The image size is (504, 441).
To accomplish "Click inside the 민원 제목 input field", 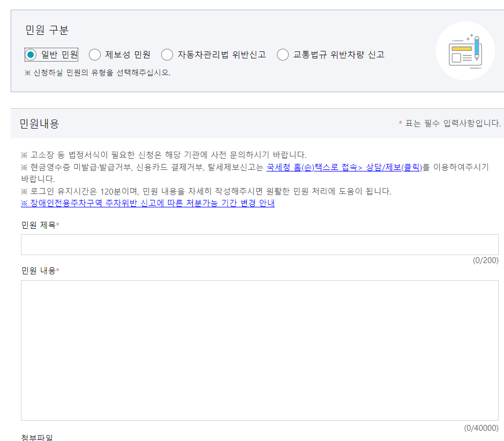I will 260,244.
